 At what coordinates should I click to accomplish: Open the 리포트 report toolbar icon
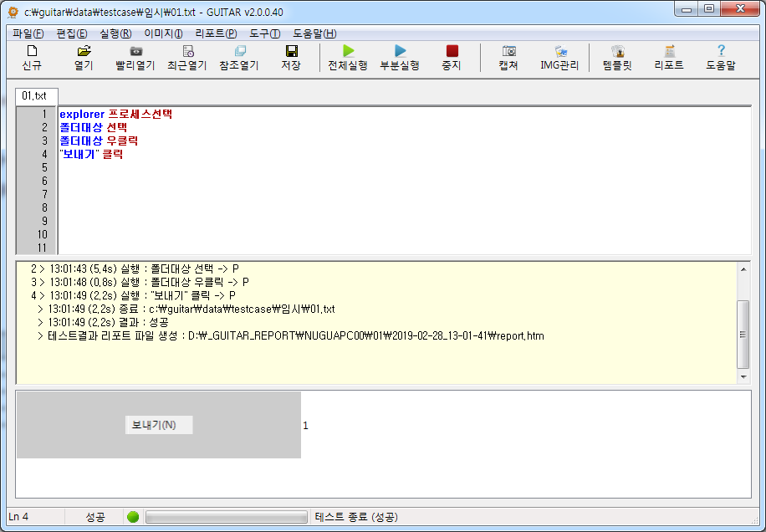pos(669,59)
